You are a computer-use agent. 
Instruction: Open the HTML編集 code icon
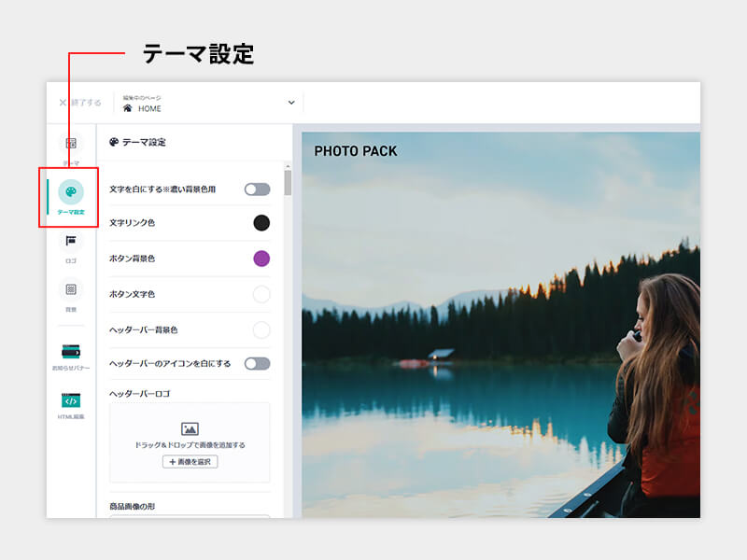pyautogui.click(x=71, y=400)
